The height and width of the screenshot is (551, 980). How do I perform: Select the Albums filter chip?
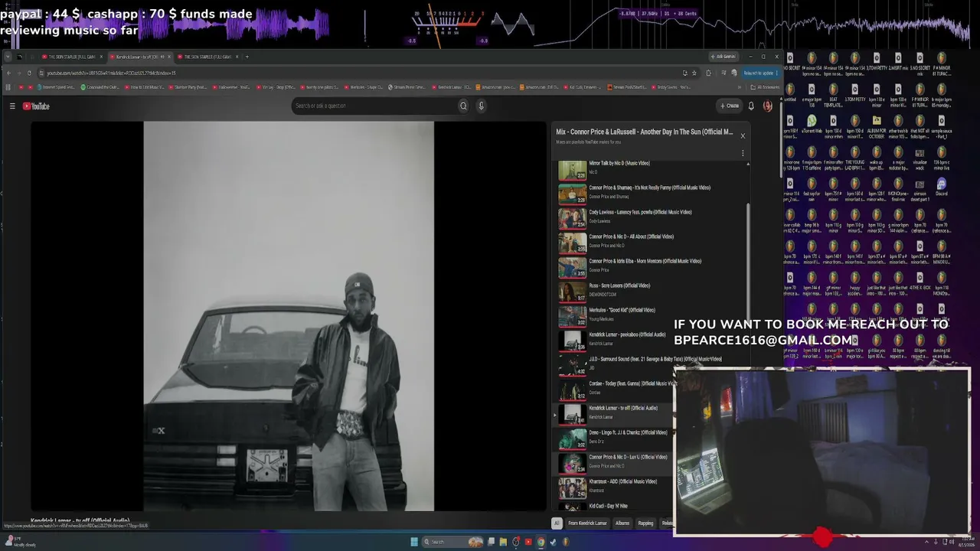point(622,523)
